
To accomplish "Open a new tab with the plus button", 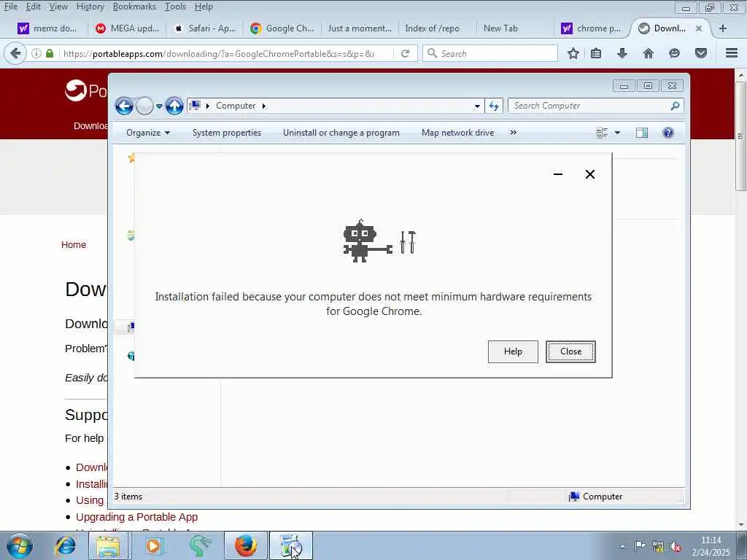I will coord(723,28).
